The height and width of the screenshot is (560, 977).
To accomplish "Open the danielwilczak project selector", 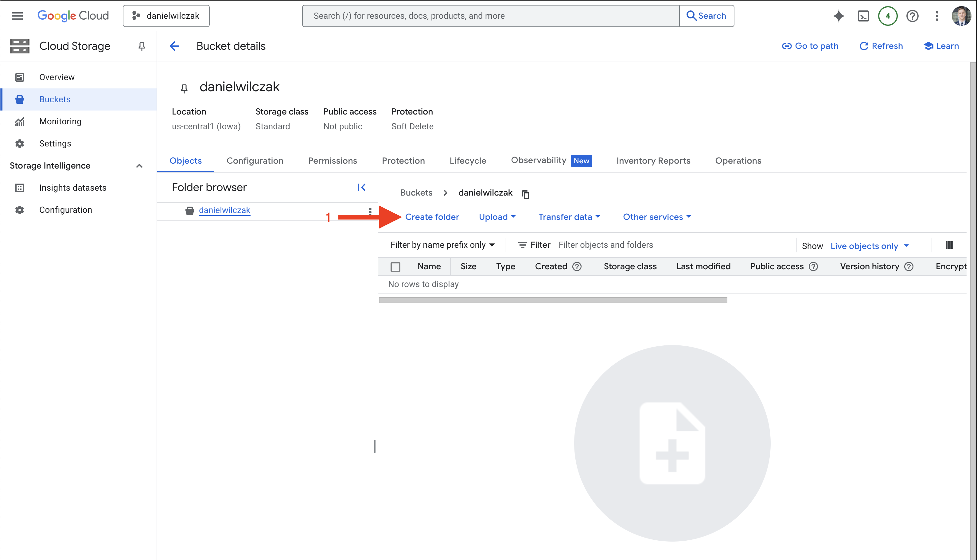I will click(166, 16).
